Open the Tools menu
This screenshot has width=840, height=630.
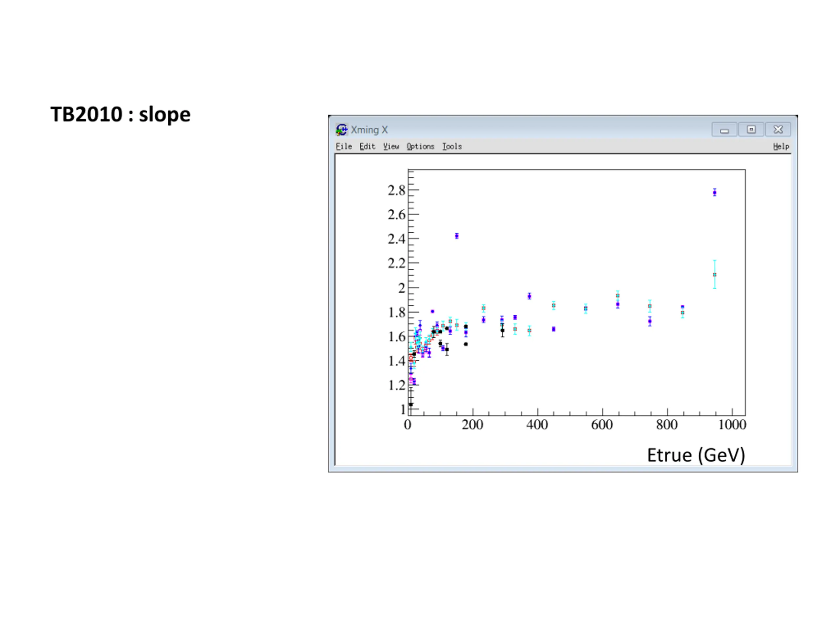[452, 146]
